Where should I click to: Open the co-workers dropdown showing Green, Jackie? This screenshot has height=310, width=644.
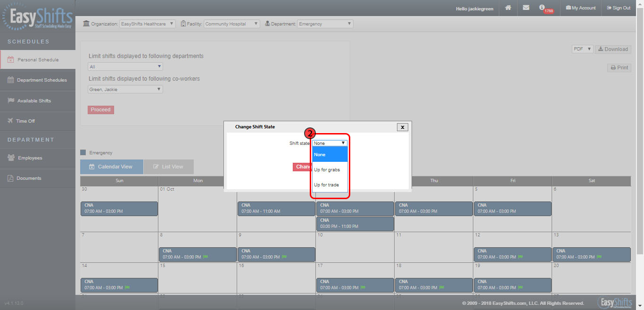point(125,90)
